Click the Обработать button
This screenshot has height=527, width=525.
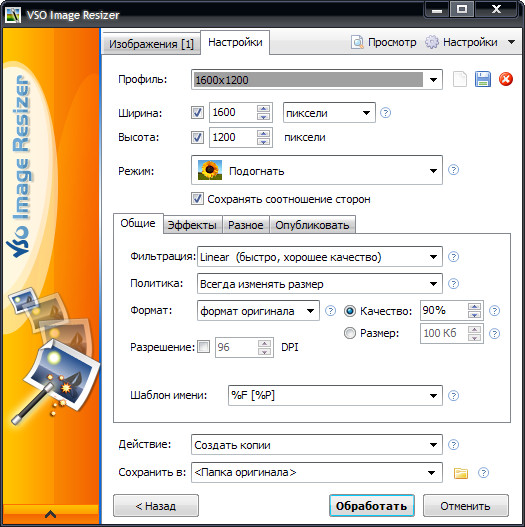(x=372, y=505)
